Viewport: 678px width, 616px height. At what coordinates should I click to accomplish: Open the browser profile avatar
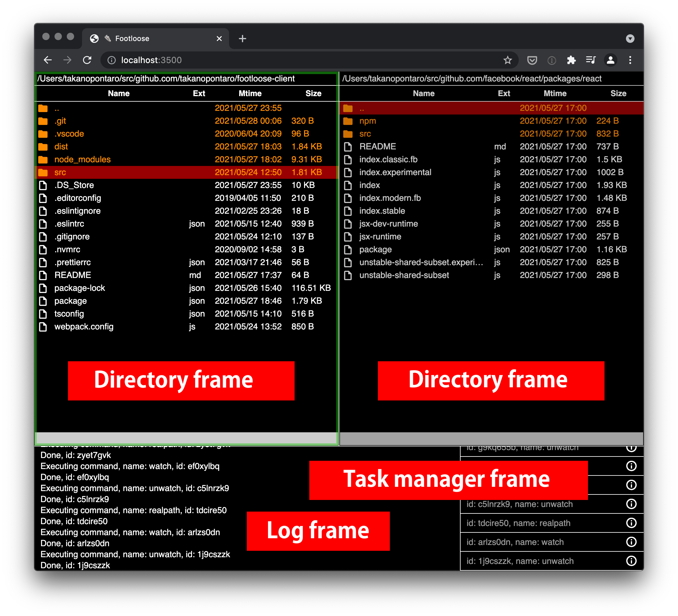coord(610,60)
